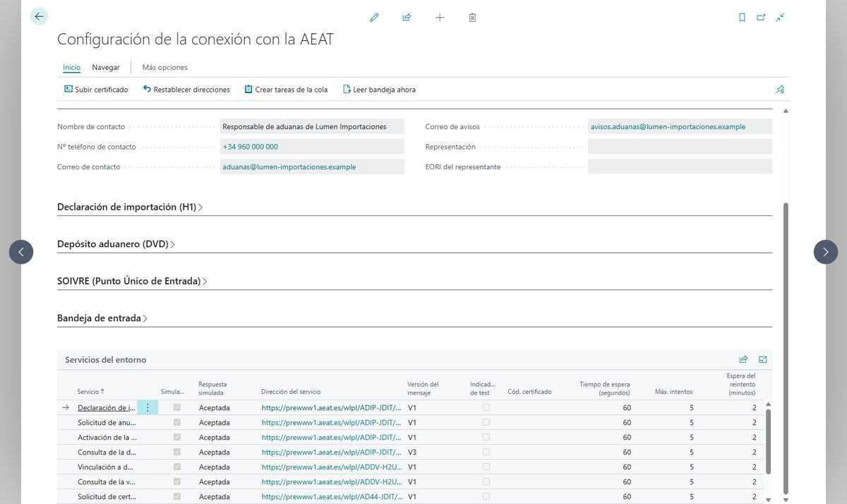Click Cód. certificado column header
The image size is (847, 504).
pos(529,391)
